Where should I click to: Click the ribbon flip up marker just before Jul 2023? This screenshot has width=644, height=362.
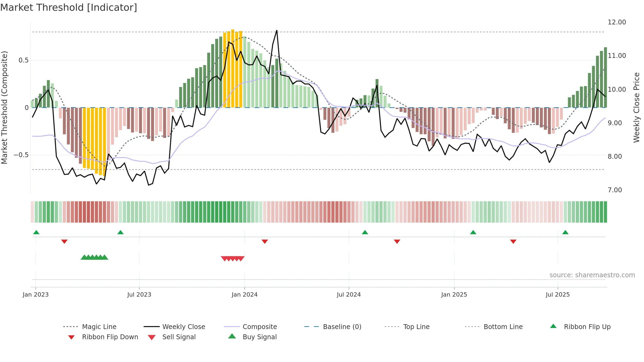pyautogui.click(x=120, y=232)
